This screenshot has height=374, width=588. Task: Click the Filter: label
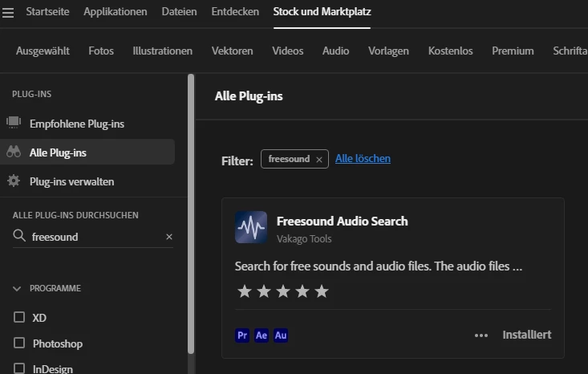(x=237, y=161)
